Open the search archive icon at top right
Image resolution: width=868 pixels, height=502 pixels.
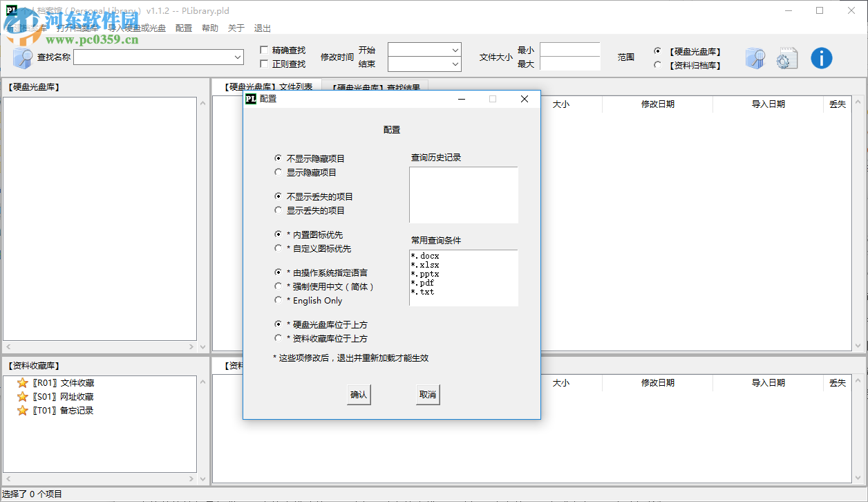pyautogui.click(x=755, y=58)
